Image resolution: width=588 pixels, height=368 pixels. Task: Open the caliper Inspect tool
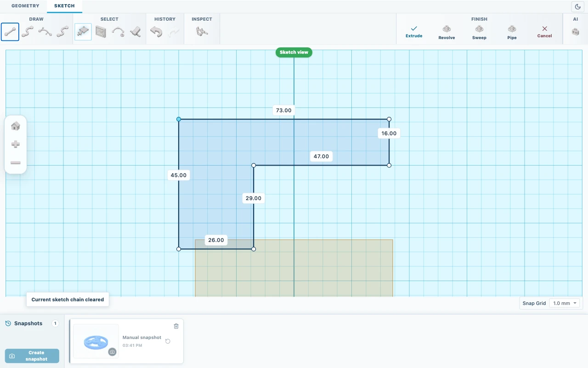click(x=202, y=32)
